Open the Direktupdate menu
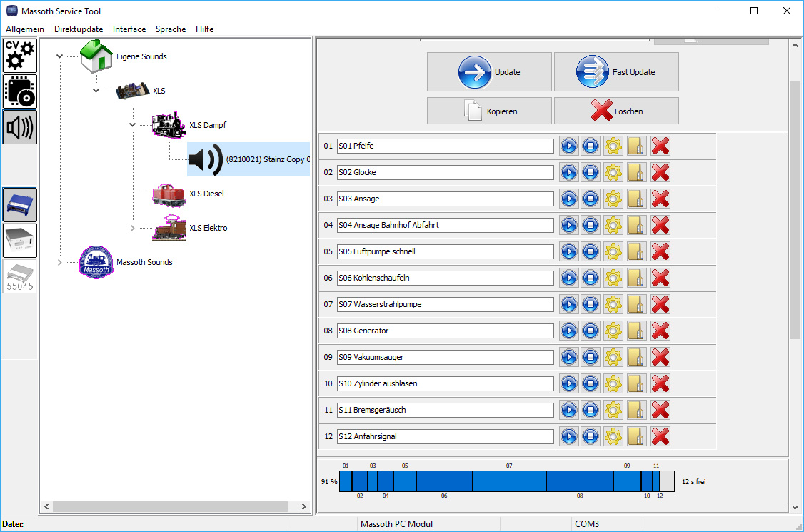 point(79,29)
